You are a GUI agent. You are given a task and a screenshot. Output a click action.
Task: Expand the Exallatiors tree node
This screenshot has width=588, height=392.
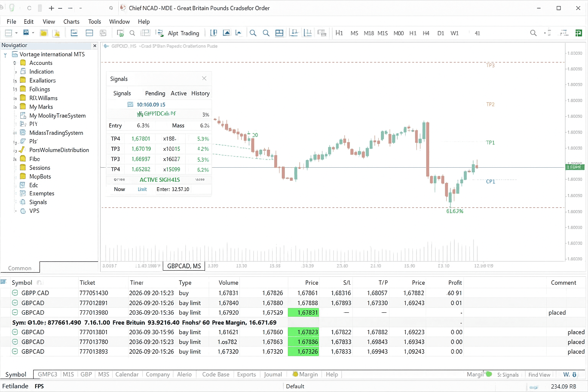[x=15, y=81]
